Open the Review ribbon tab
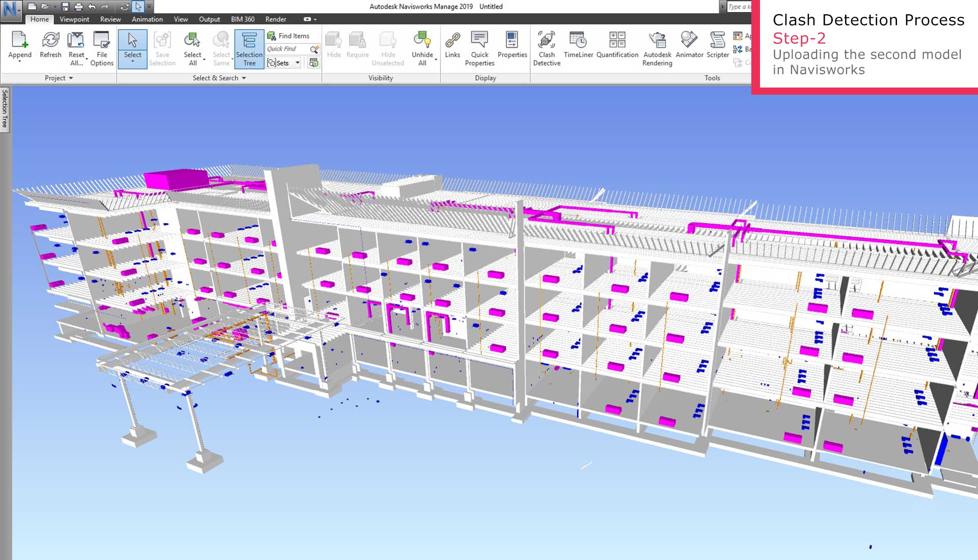The width and height of the screenshot is (978, 560). coord(110,19)
